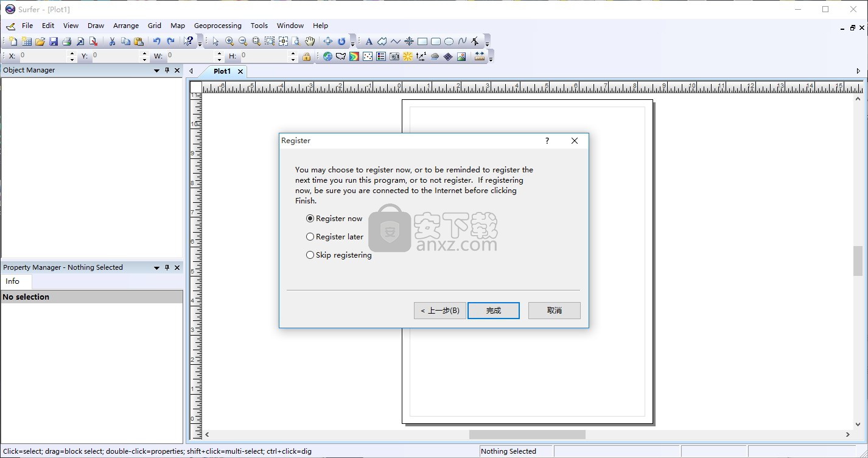The image size is (868, 458).
Task: Increase the X position spinner
Action: pyautogui.click(x=72, y=54)
